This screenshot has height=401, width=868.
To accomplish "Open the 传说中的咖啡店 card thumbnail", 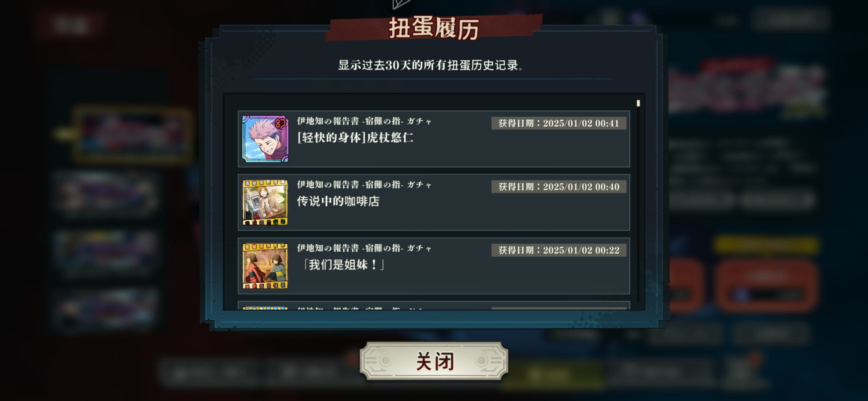I will 265,202.
